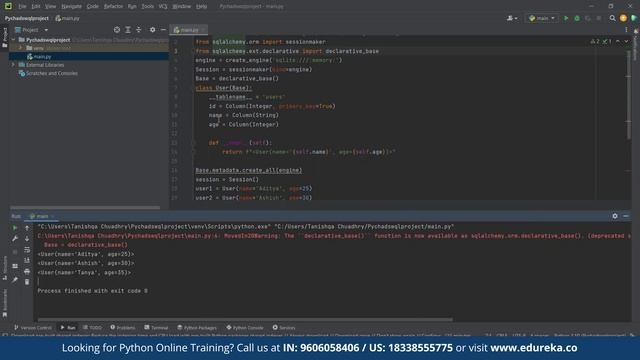Image resolution: width=640 pixels, height=360 pixels.
Task: Hide the Project tool window
Action: 163,30
